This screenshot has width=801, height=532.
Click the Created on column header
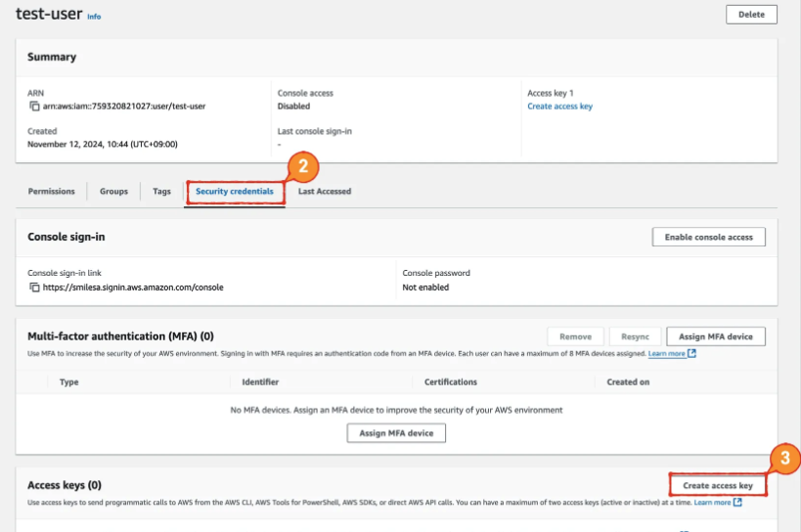pos(628,382)
